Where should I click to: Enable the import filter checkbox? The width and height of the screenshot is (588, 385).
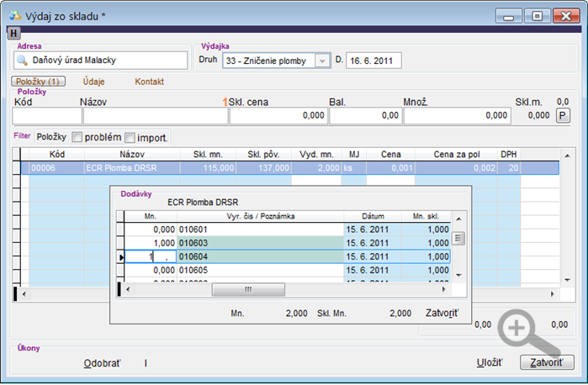point(130,138)
